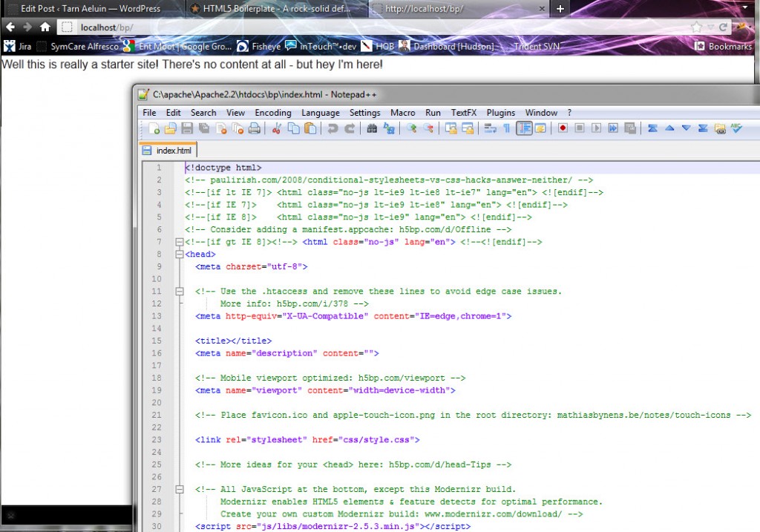Switch to the HTML5 Boilerplate browser tab
This screenshot has height=532, width=760.
[275, 10]
